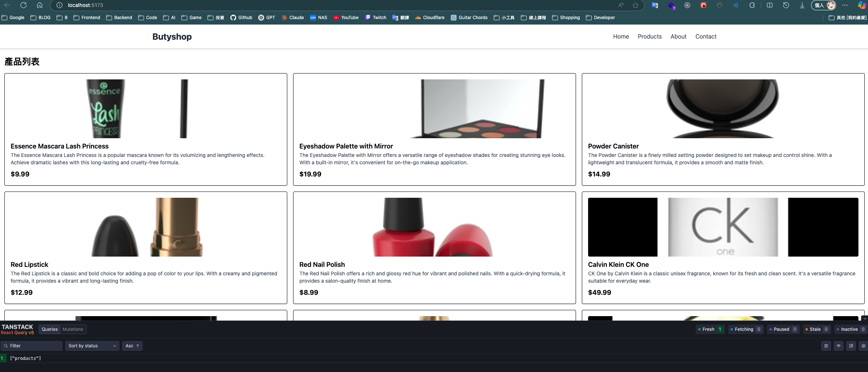Refresh the page with the reload icon
868x372 pixels.
pos(24,5)
